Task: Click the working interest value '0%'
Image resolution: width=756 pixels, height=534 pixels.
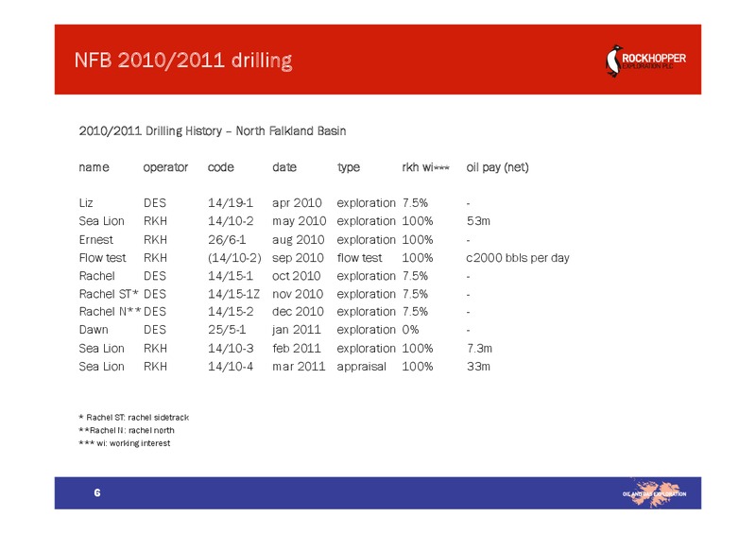Action: 410,330
